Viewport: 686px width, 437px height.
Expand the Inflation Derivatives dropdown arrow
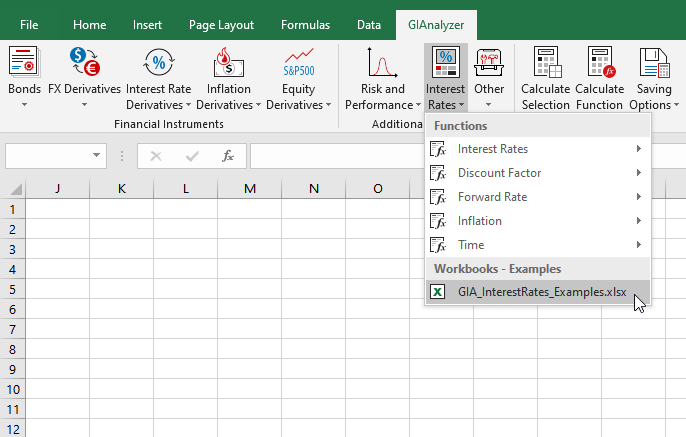(x=258, y=105)
